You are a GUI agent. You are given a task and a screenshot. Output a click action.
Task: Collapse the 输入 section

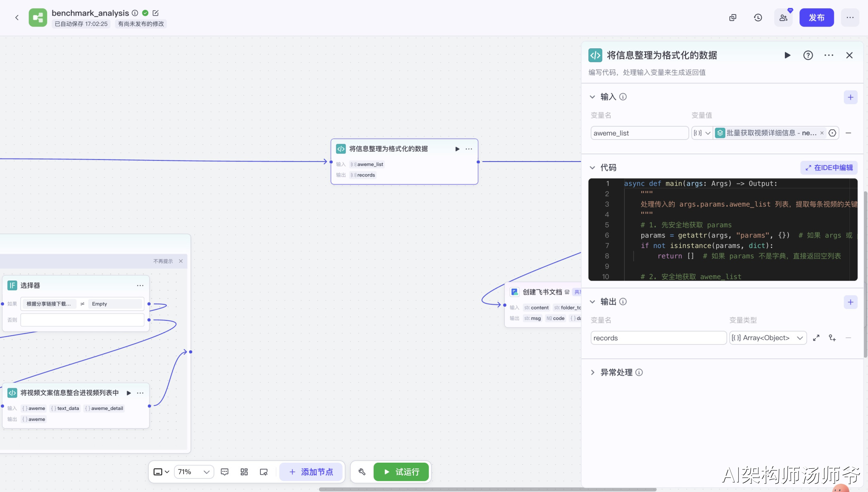[592, 97]
